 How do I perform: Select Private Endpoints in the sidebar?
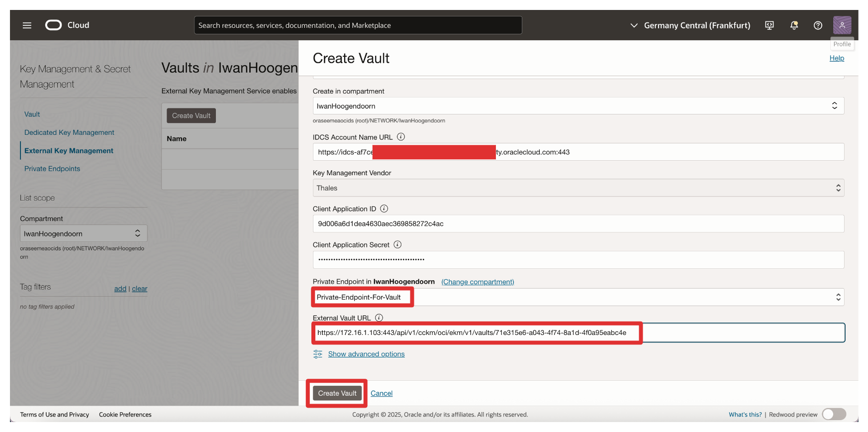52,169
